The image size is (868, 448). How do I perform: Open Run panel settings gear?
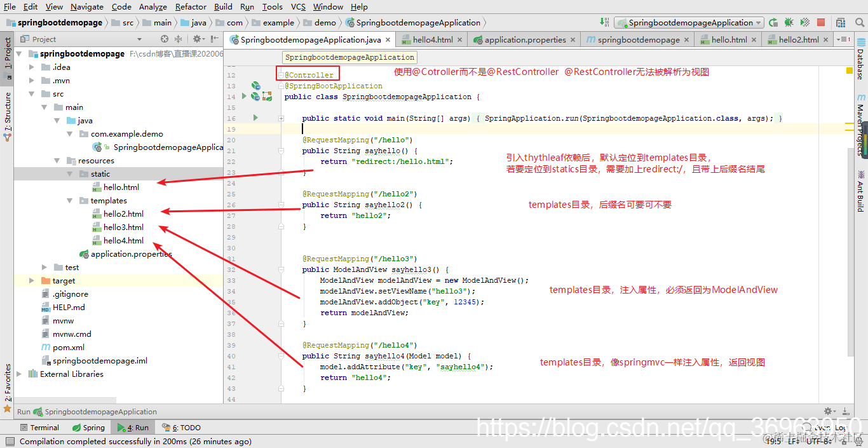coord(830,411)
